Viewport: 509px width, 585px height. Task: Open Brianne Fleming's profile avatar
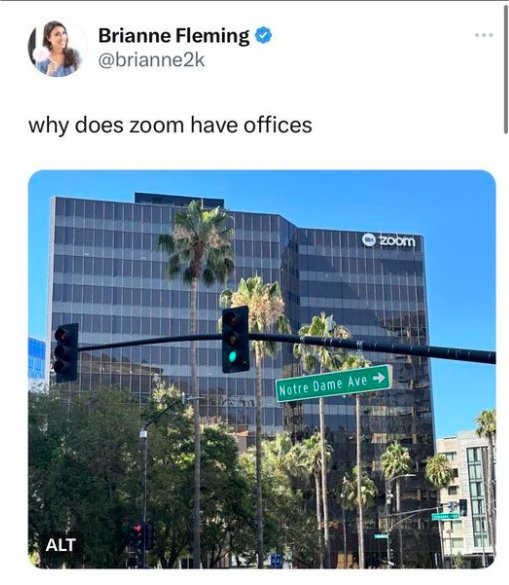point(57,48)
